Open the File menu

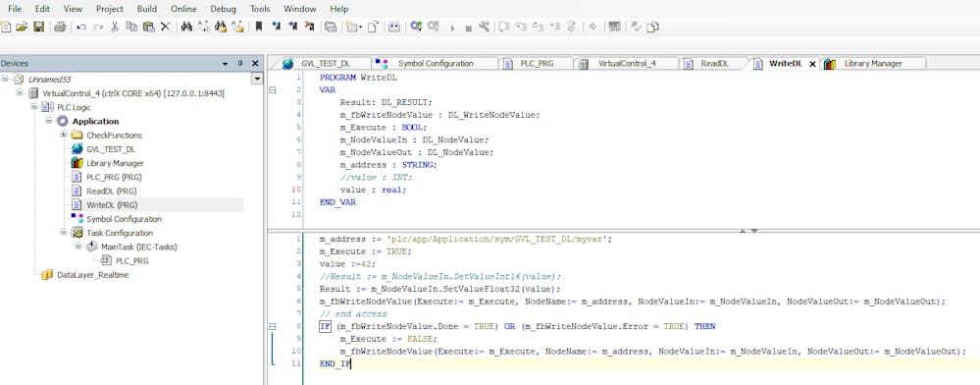pyautogui.click(x=15, y=9)
